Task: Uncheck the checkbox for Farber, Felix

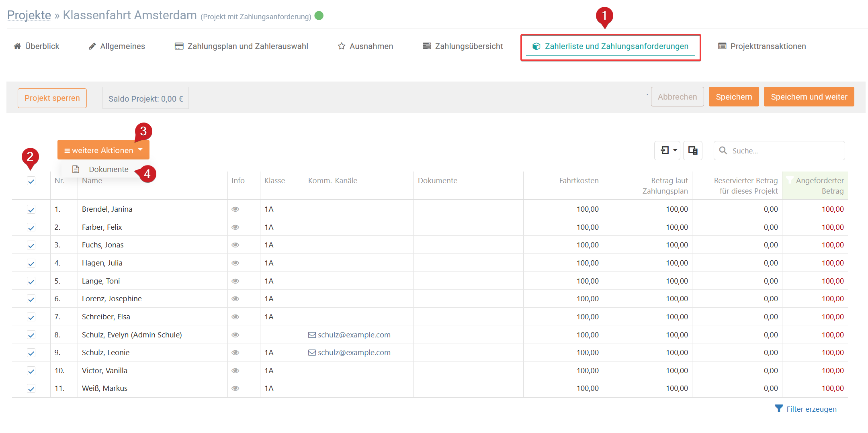Action: click(31, 227)
